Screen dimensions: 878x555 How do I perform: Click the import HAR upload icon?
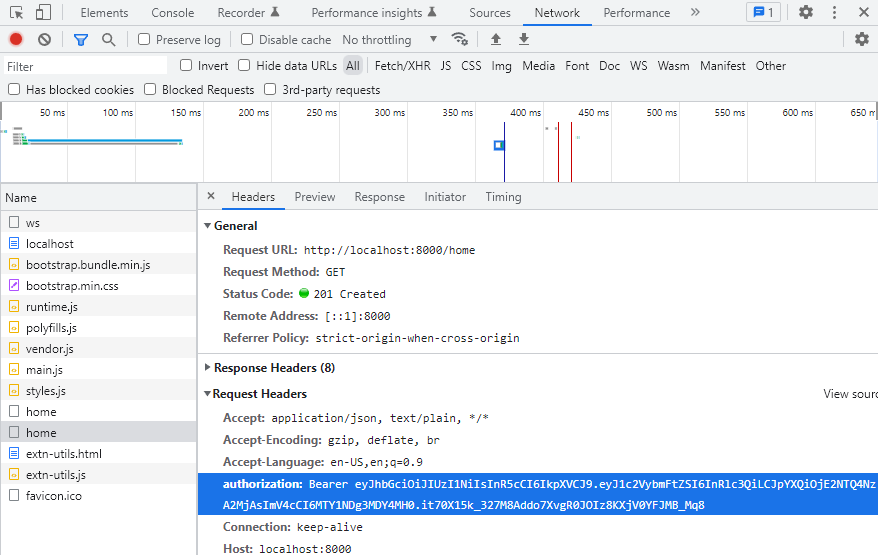click(x=496, y=39)
